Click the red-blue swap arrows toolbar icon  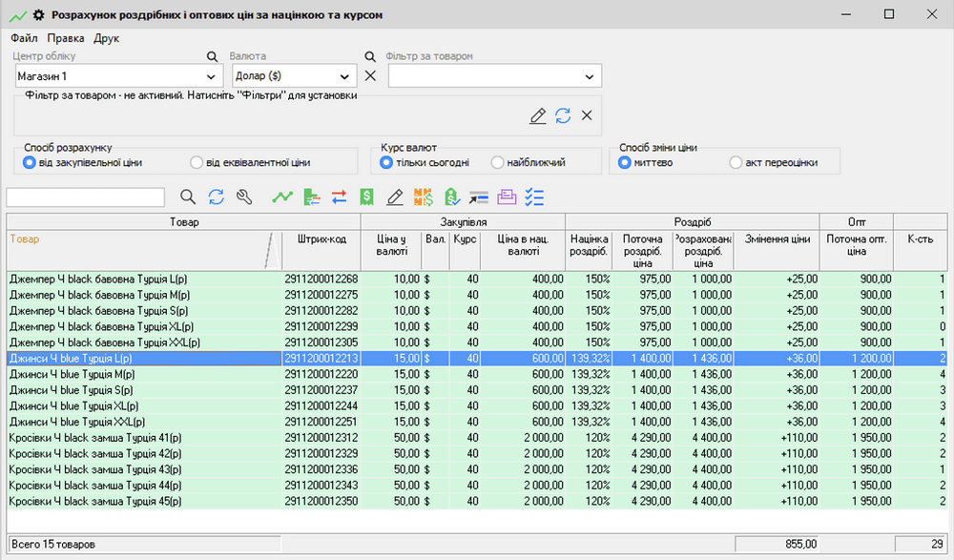coord(339,197)
